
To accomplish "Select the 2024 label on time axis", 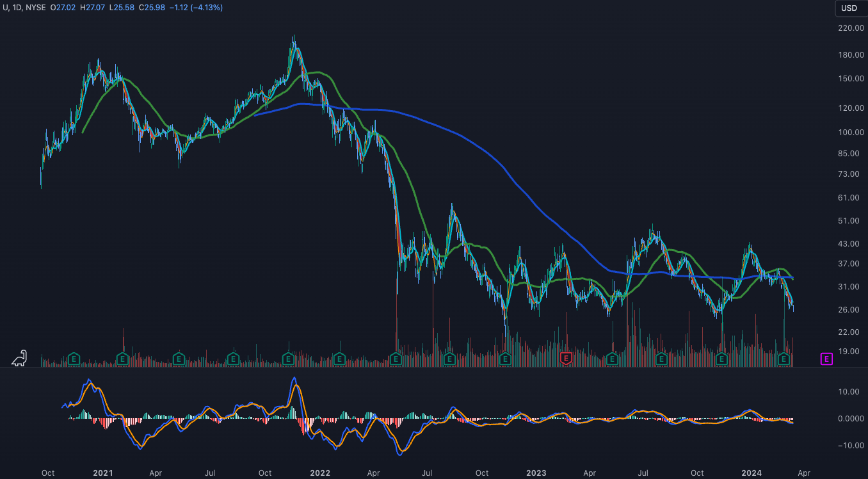I will point(751,473).
